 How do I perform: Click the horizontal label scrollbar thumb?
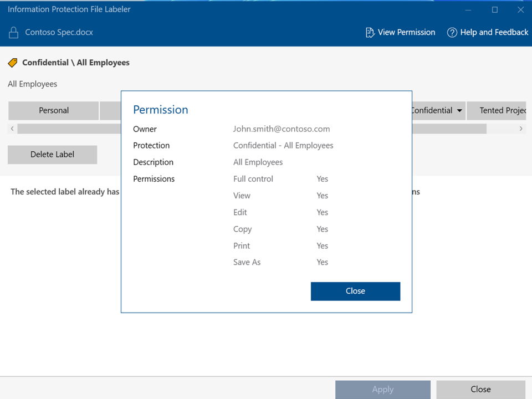[x=252, y=129]
